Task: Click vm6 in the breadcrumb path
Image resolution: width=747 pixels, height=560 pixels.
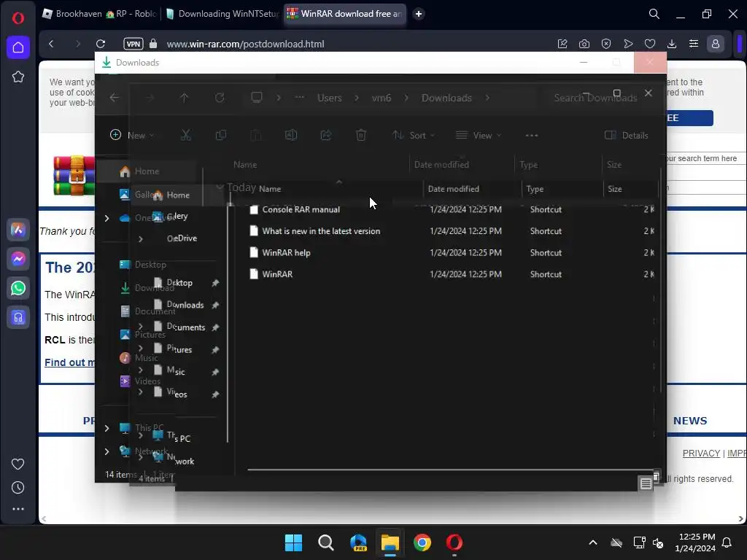Action: [382, 98]
